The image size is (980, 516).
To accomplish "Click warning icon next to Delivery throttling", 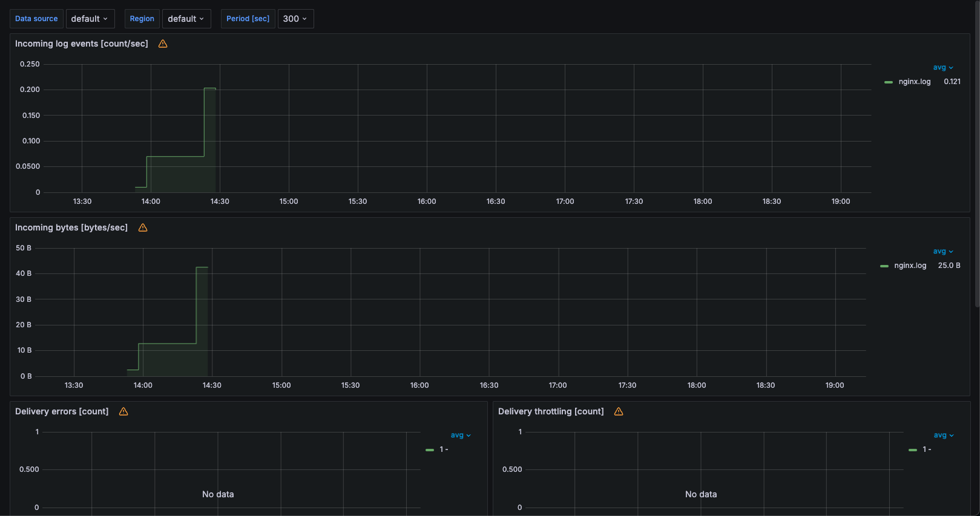I will coord(619,411).
